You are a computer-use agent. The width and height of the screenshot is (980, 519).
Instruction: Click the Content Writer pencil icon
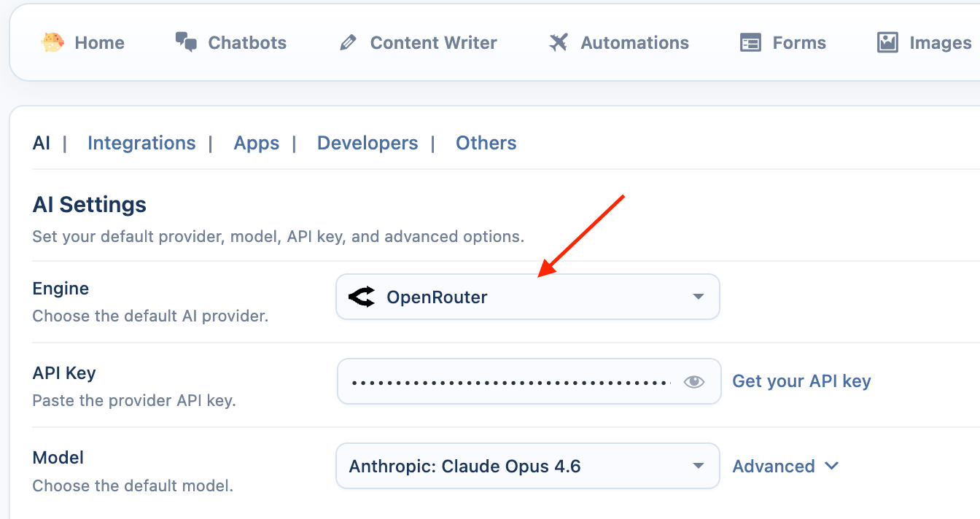pos(348,43)
